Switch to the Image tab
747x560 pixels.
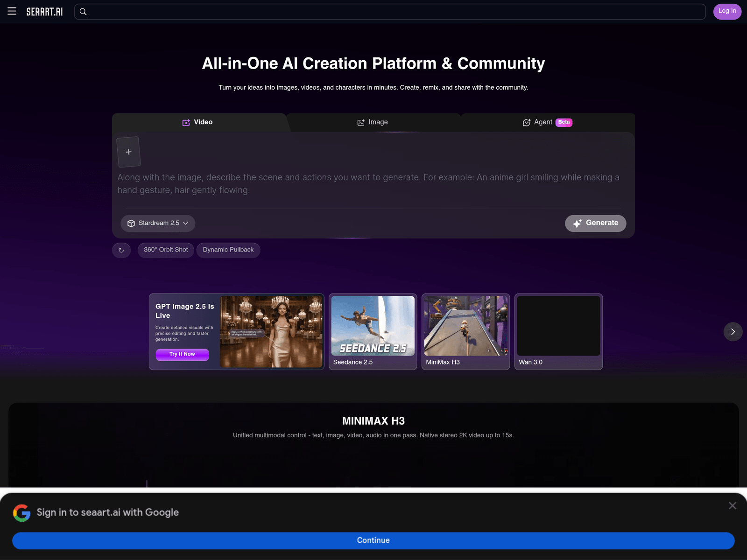(373, 122)
